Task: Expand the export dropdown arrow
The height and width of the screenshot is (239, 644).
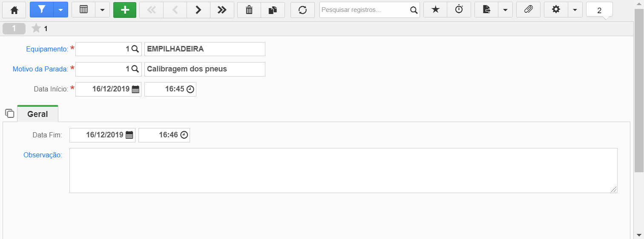Action: pos(505,10)
